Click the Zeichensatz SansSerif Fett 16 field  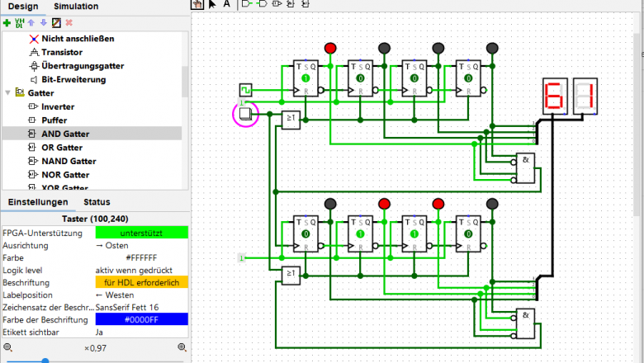pos(141,307)
